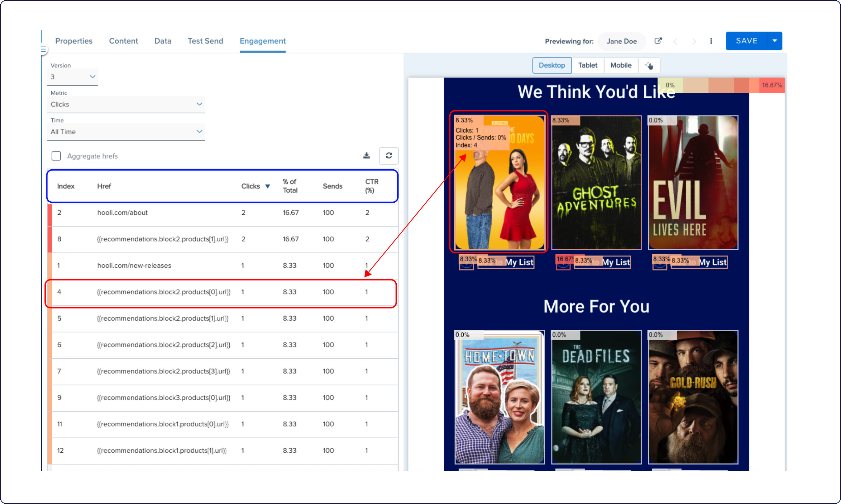Click the SAVE button
The height and width of the screenshot is (504, 841).
pyautogui.click(x=747, y=41)
